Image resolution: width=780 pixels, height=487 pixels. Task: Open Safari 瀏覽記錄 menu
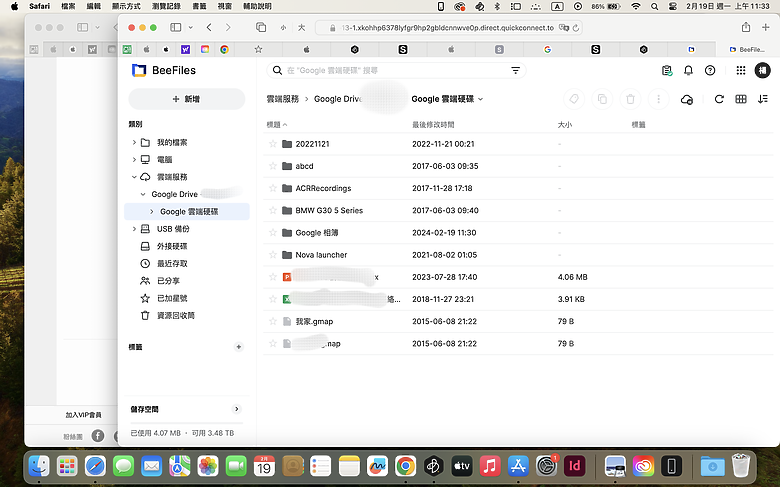pos(166,6)
